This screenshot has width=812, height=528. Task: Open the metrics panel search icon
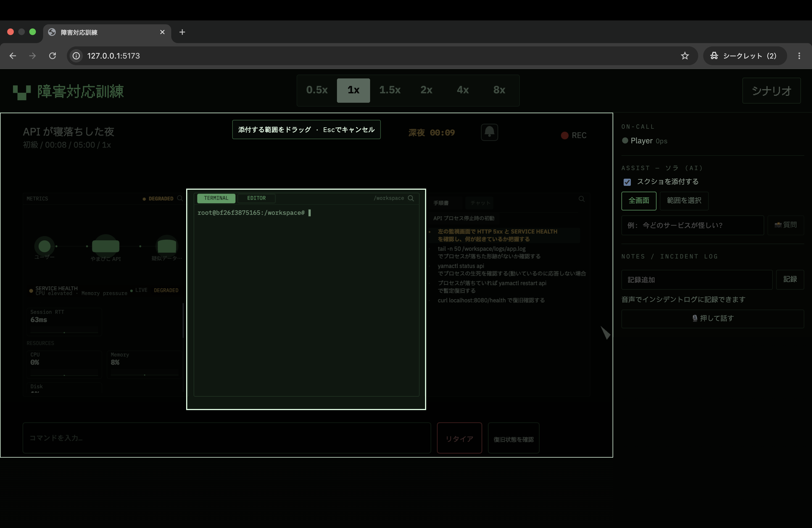pyautogui.click(x=180, y=198)
